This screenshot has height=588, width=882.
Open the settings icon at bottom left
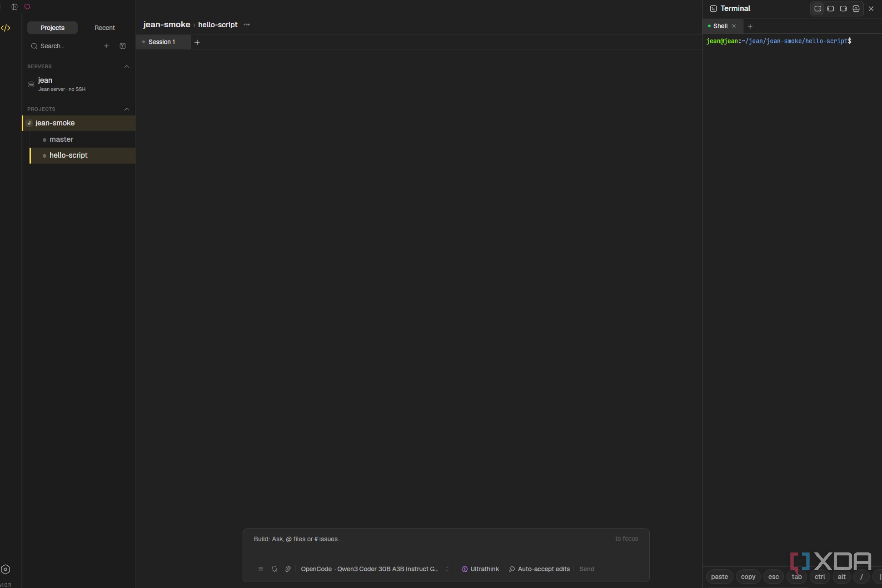tap(6, 569)
